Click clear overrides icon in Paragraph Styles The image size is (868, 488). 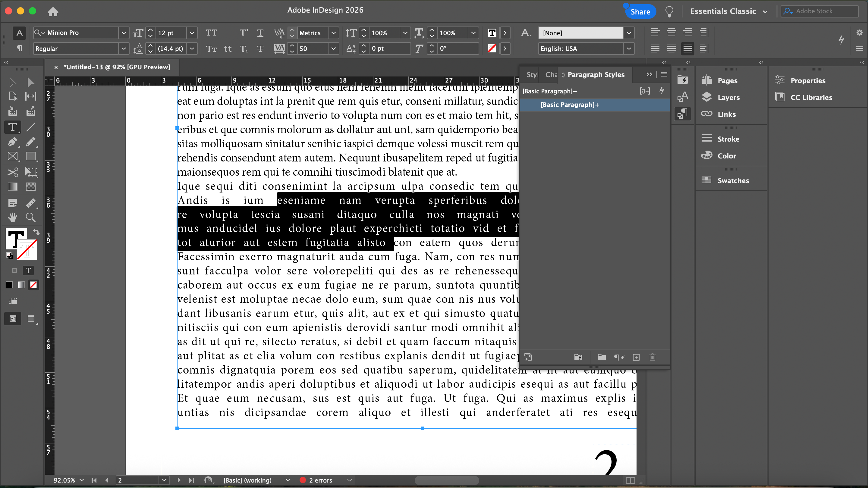(x=619, y=357)
